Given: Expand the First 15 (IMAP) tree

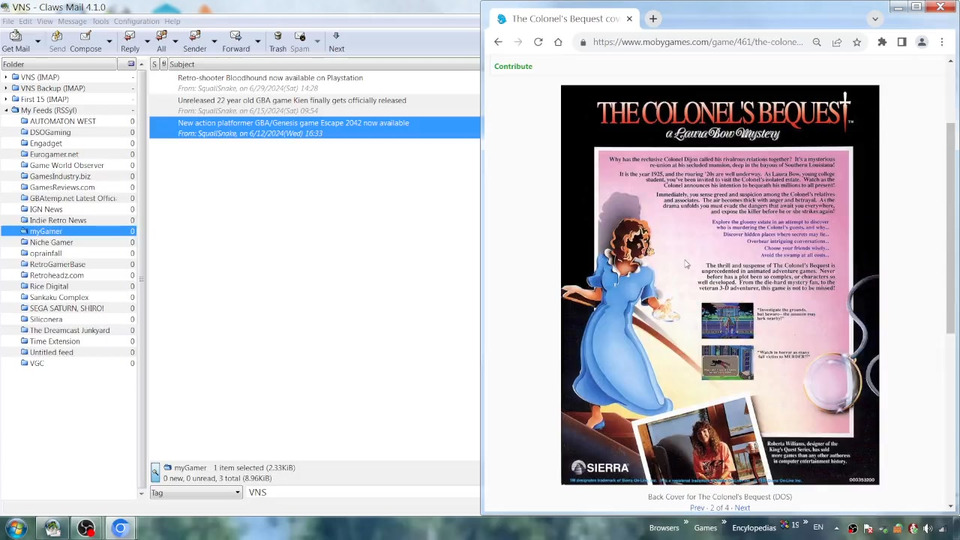Looking at the screenshot, I should [6, 99].
